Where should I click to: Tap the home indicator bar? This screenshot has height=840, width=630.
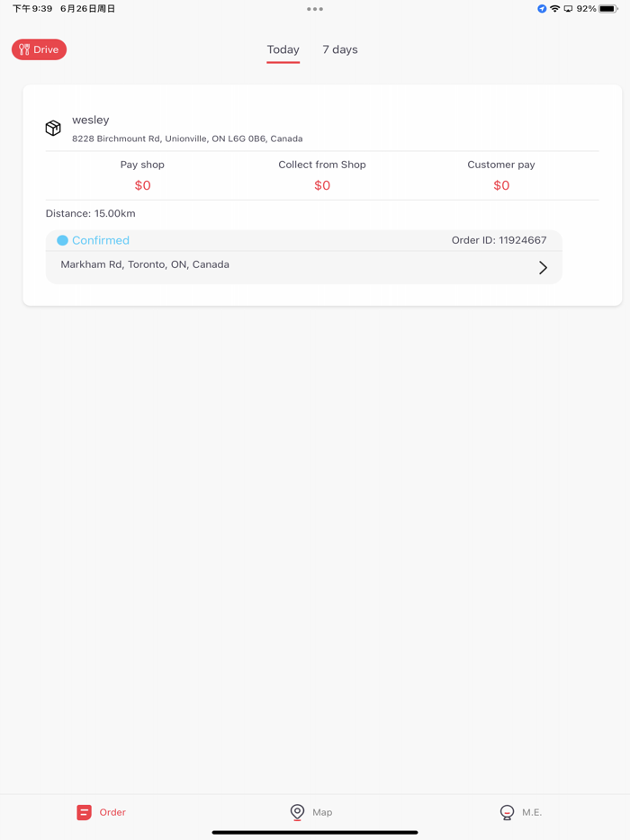[315, 832]
